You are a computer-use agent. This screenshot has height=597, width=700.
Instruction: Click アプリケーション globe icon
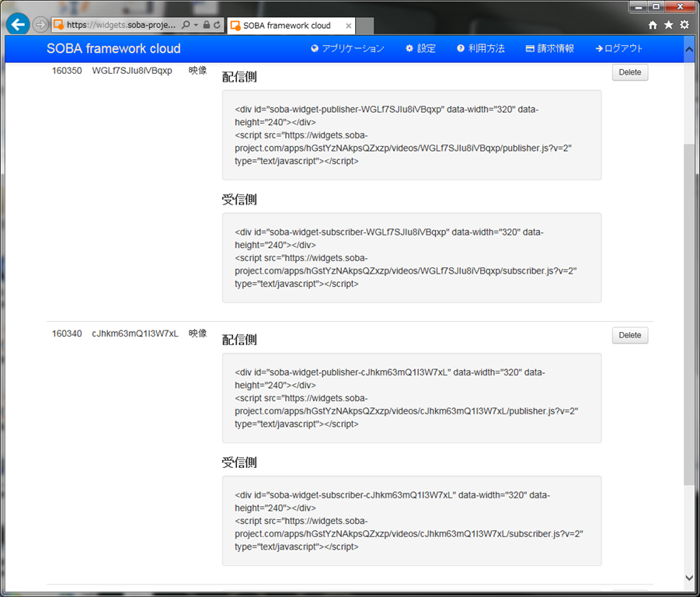(315, 48)
